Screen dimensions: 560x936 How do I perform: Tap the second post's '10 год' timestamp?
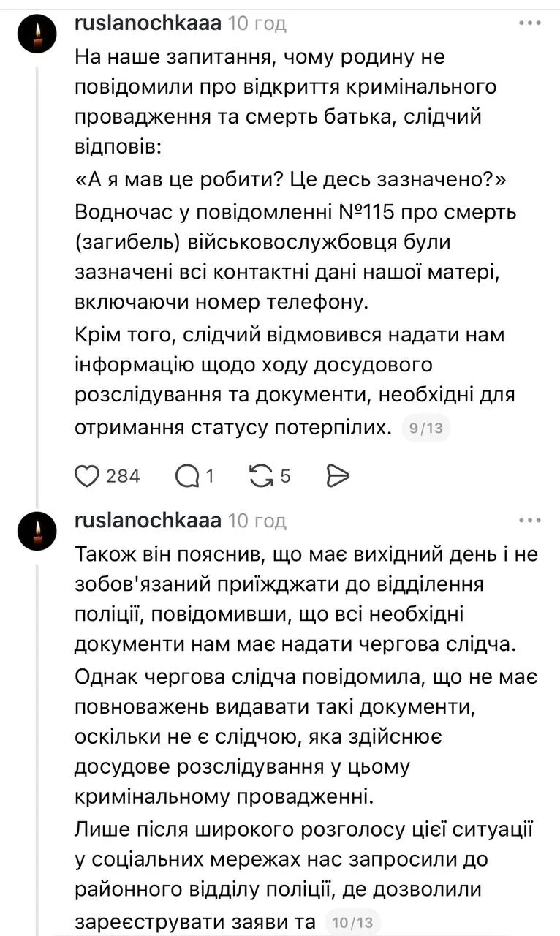[x=257, y=521]
